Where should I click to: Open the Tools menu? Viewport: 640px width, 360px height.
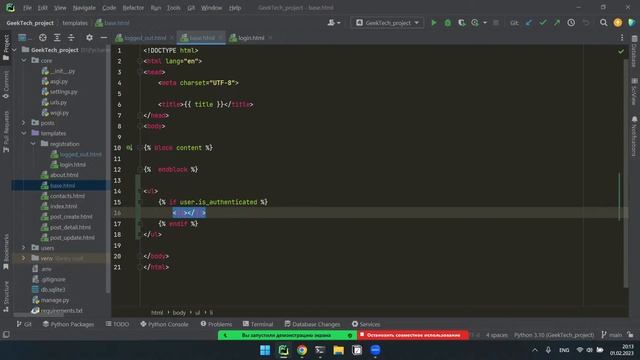pos(173,8)
